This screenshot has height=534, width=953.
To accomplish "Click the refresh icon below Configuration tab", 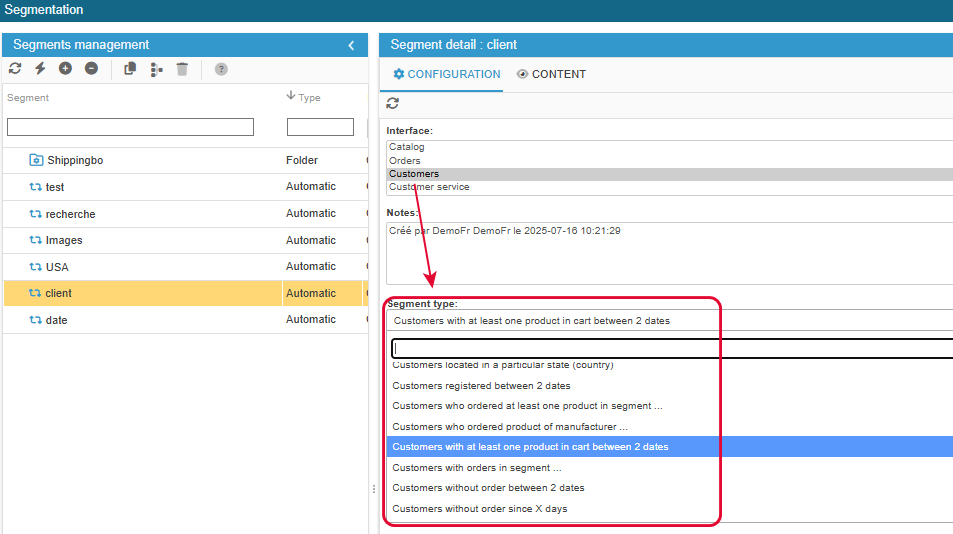I will 393,103.
